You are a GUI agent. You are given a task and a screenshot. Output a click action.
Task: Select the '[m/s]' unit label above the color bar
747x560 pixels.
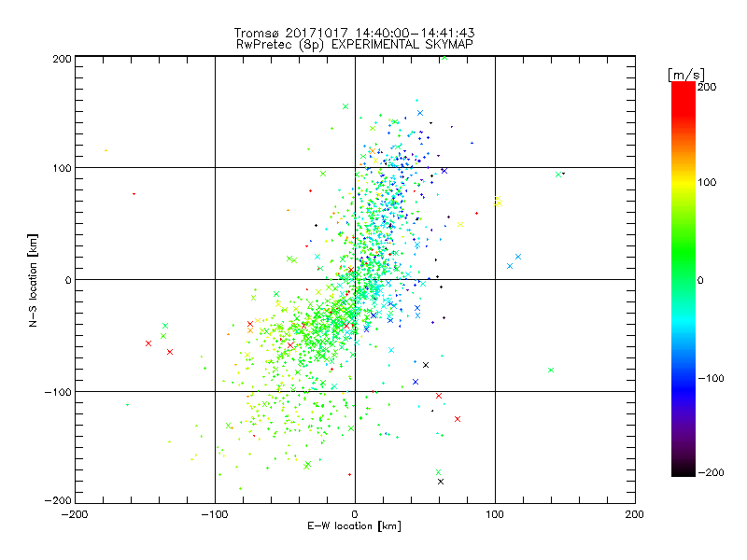click(x=686, y=75)
